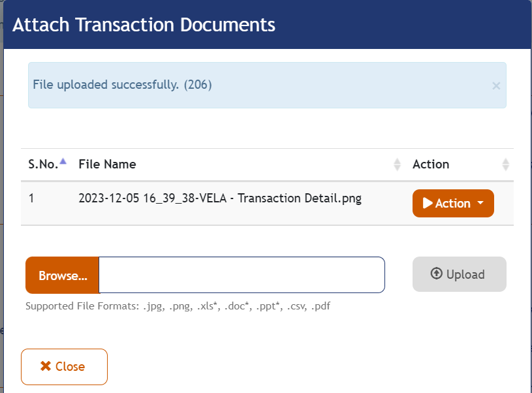Click the play icon inside the Action button

(427, 203)
